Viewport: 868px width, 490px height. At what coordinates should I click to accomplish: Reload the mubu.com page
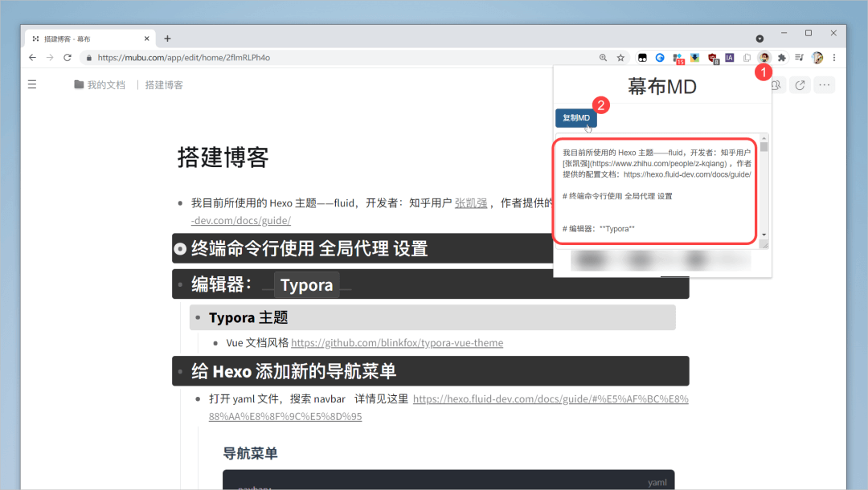point(68,58)
